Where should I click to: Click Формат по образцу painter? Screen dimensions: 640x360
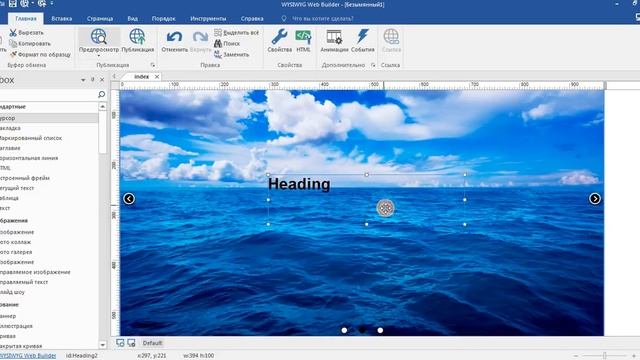tap(40, 54)
